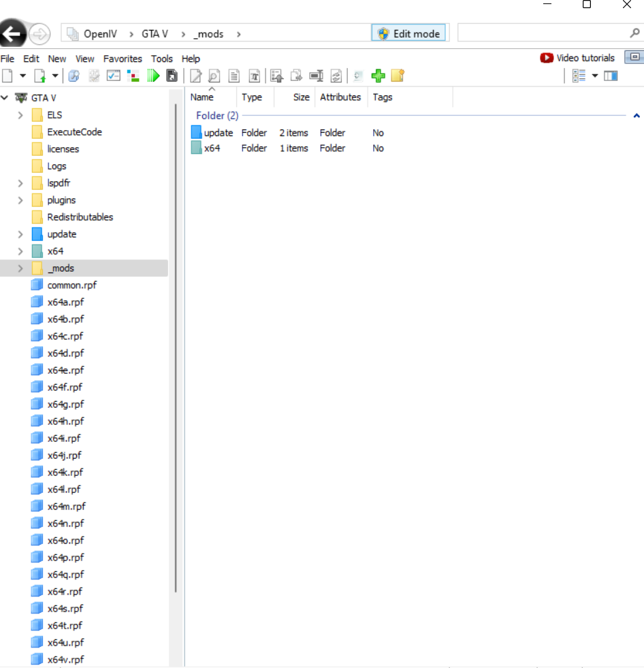Sort by Tags column header

pos(410,97)
